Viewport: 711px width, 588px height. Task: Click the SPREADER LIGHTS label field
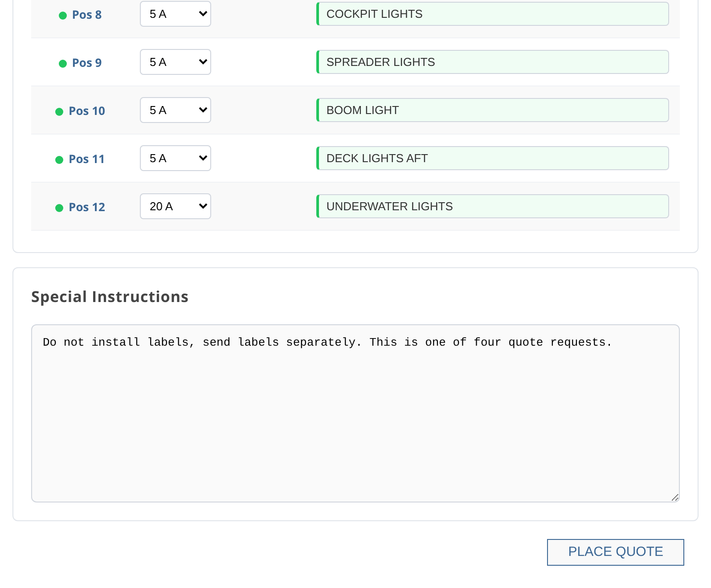(493, 62)
